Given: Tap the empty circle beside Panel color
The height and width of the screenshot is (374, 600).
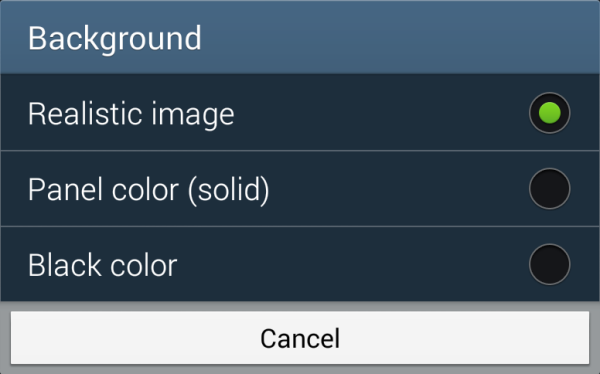Looking at the screenshot, I should pyautogui.click(x=549, y=189).
